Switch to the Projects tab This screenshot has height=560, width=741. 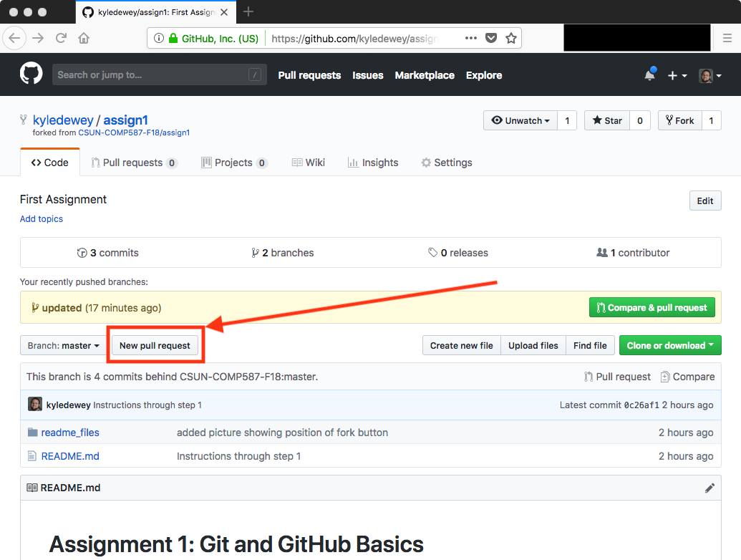234,163
